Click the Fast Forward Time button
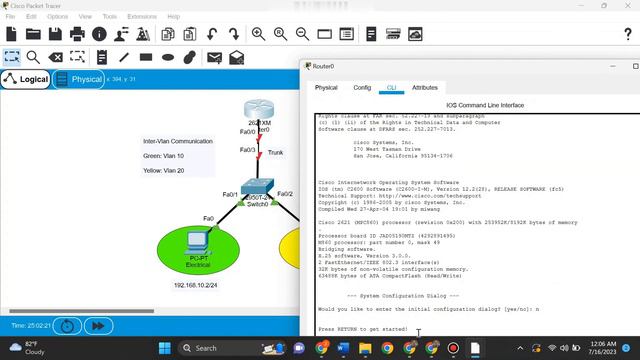The height and width of the screenshot is (360, 640). tap(98, 326)
